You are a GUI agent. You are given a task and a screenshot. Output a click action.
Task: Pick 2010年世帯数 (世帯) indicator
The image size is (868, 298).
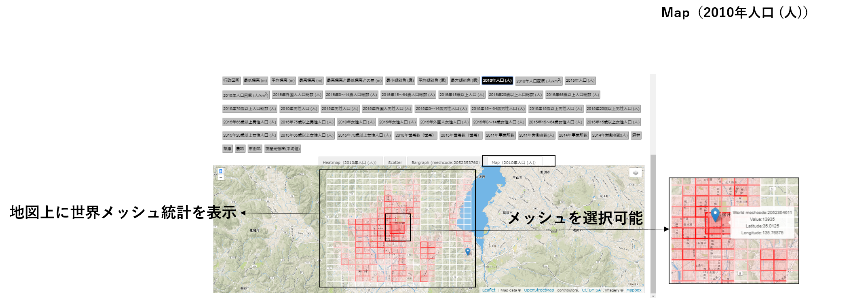coord(416,135)
